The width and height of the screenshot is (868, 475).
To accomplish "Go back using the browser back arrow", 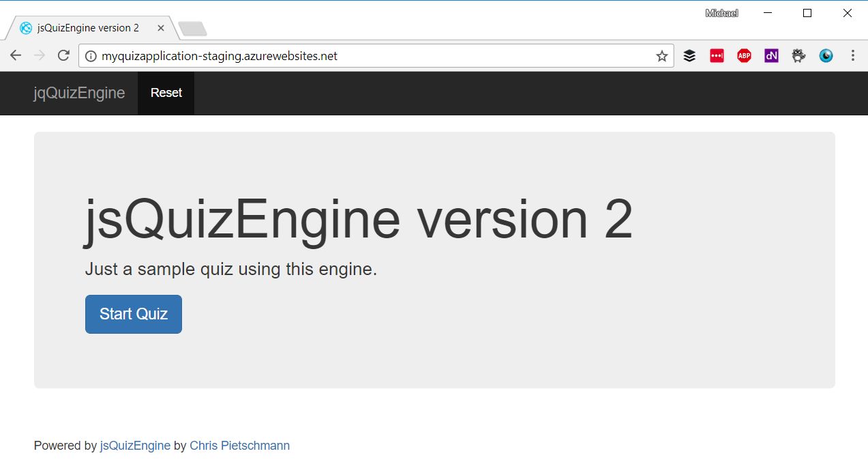I will (x=16, y=56).
